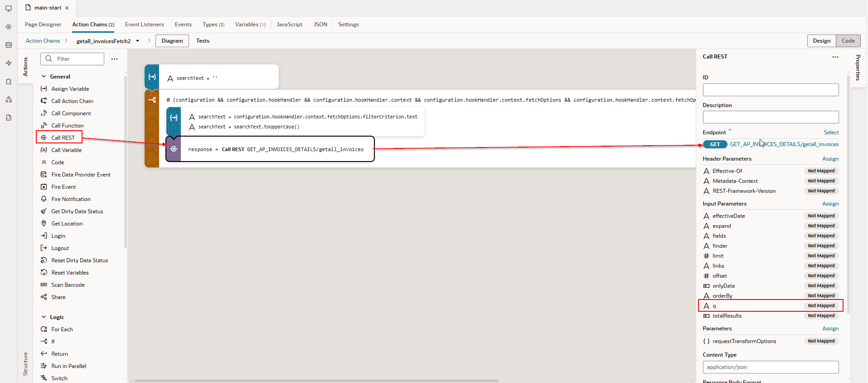Image resolution: width=868 pixels, height=383 pixels.
Task: Close the main-start tab
Action: click(x=67, y=8)
